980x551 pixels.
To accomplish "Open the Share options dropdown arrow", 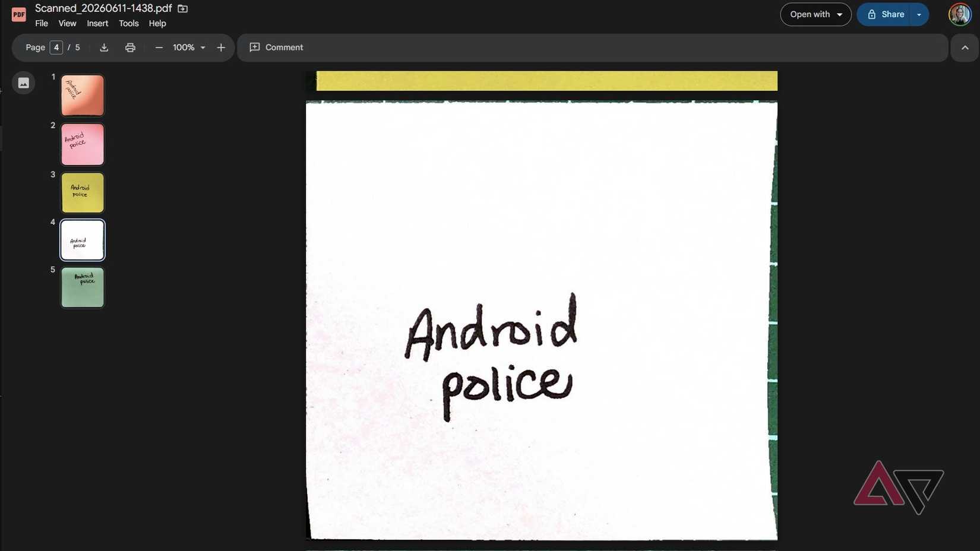I will click(x=919, y=14).
